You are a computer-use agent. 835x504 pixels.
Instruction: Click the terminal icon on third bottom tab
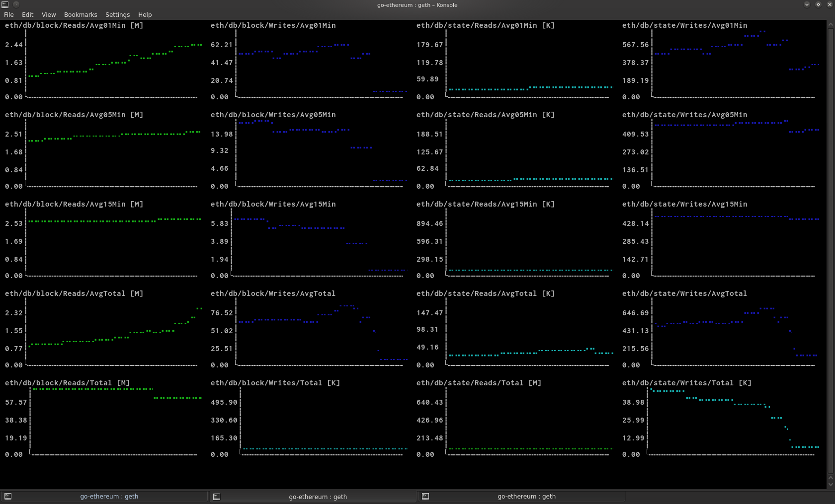tap(425, 496)
